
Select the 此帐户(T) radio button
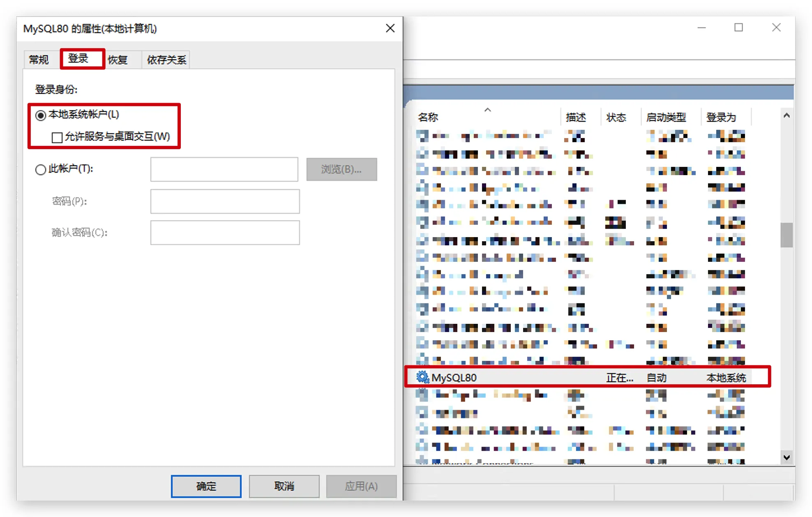click(41, 169)
